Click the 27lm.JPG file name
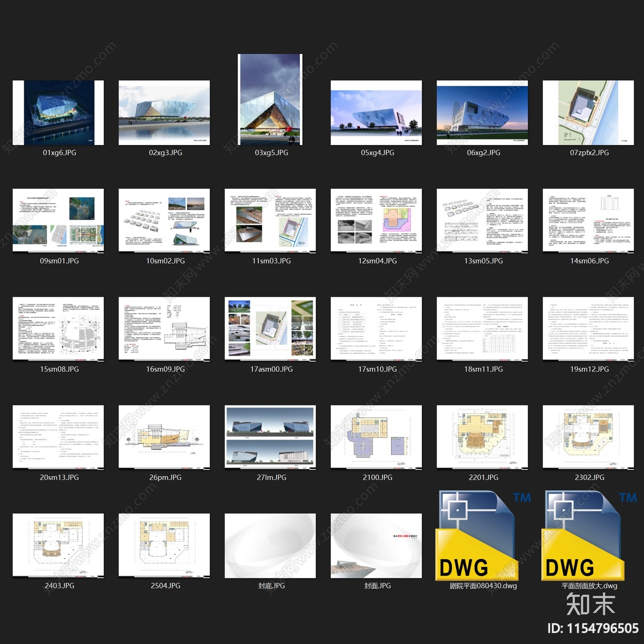 [x=271, y=477]
